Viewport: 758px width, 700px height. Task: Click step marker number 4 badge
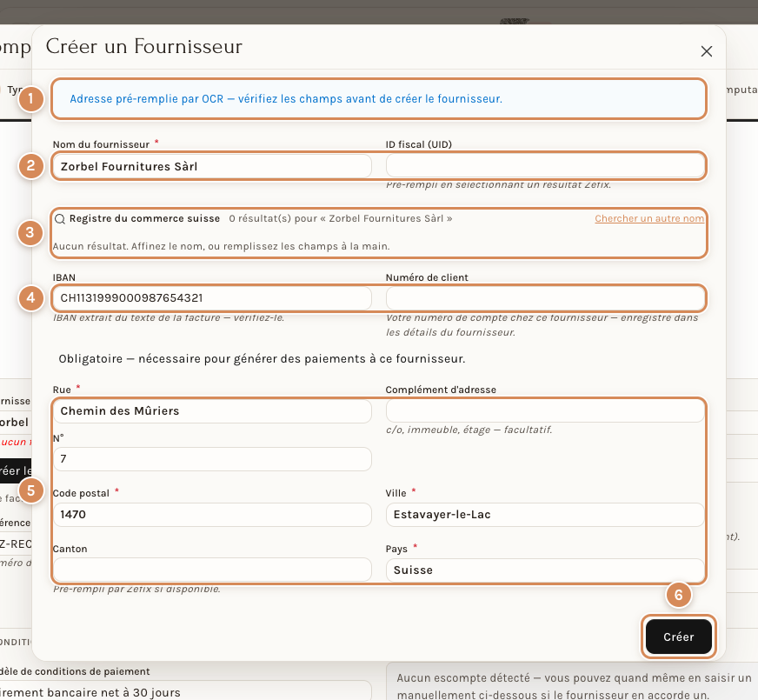[x=31, y=297]
